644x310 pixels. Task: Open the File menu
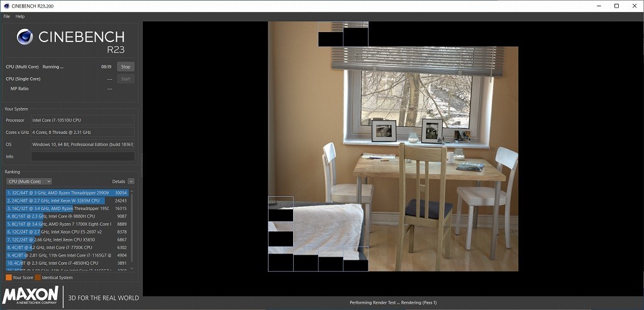click(6, 16)
